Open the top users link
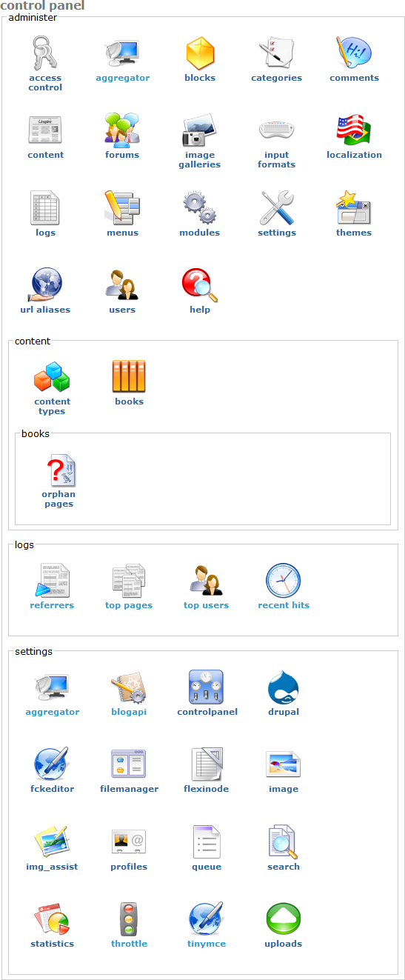 click(206, 605)
